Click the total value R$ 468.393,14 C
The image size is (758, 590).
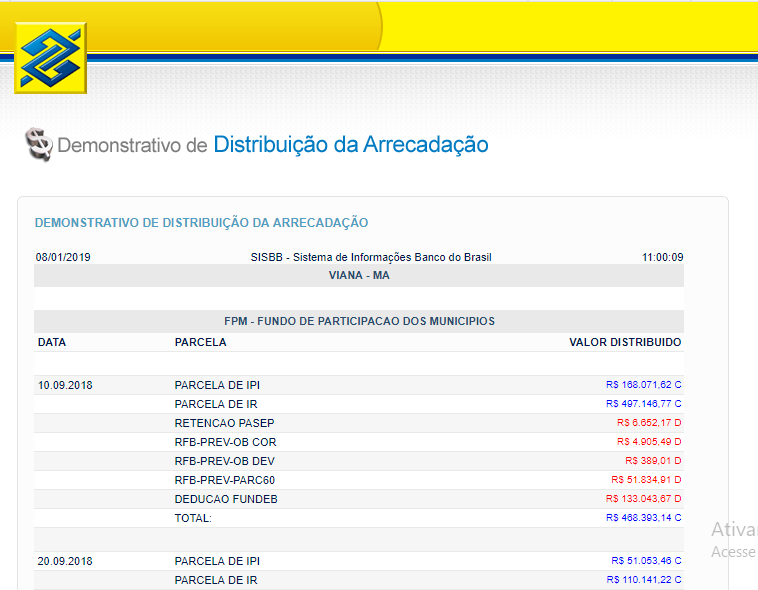coord(643,518)
